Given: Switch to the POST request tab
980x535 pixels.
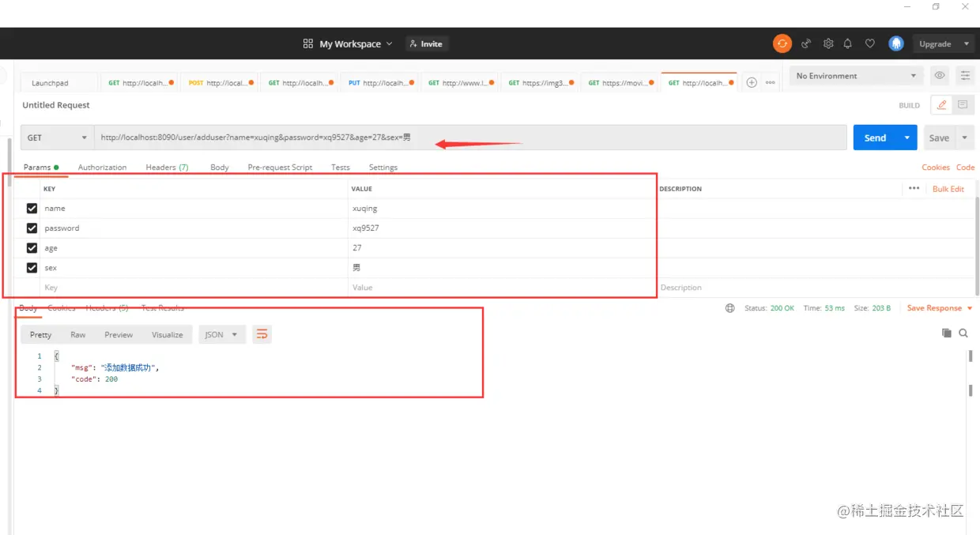Looking at the screenshot, I should 218,83.
